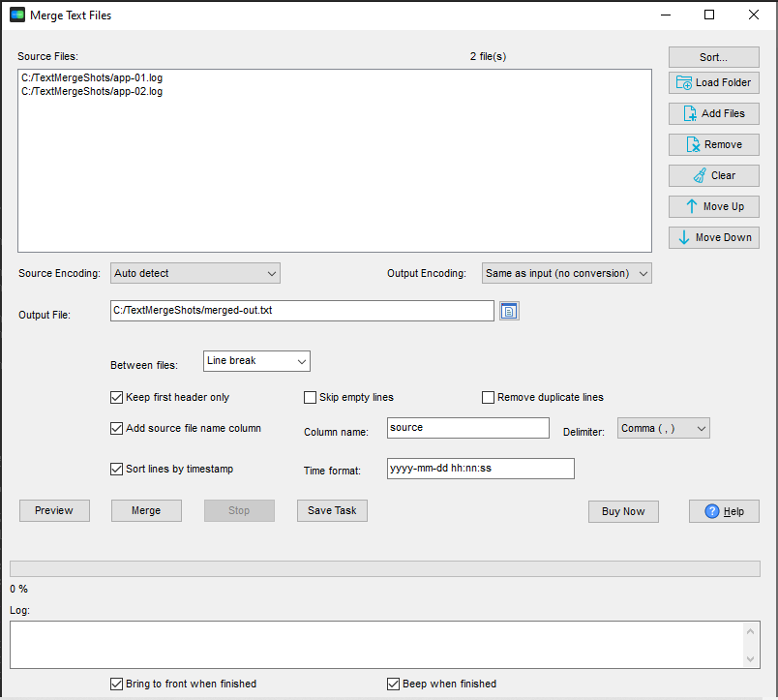The width and height of the screenshot is (778, 700).
Task: Move the selected file up
Action: click(x=713, y=206)
